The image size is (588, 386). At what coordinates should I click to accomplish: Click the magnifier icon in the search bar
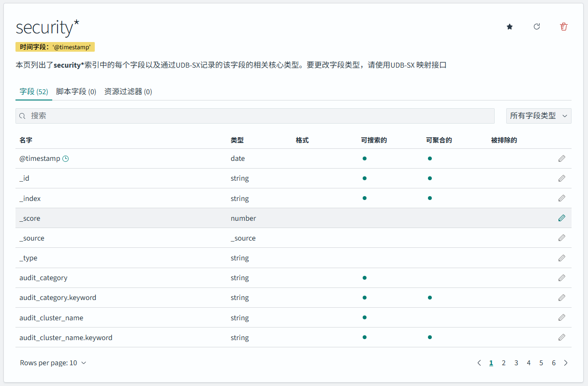tap(22, 116)
